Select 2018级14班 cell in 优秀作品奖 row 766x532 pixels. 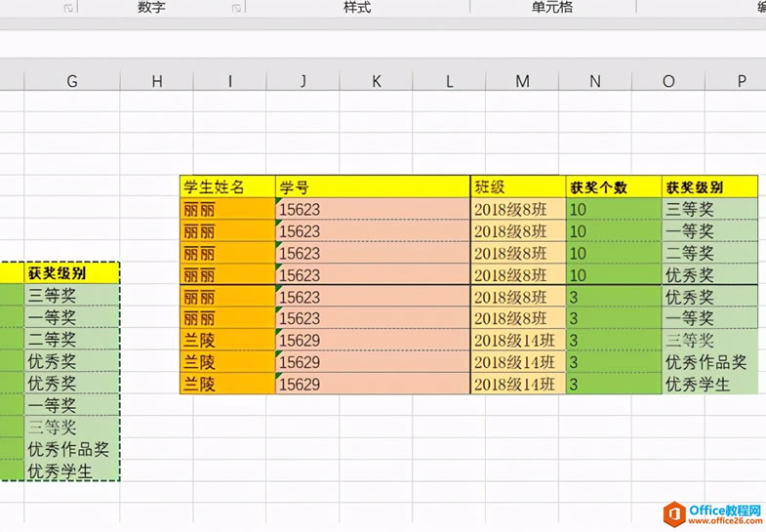point(518,362)
